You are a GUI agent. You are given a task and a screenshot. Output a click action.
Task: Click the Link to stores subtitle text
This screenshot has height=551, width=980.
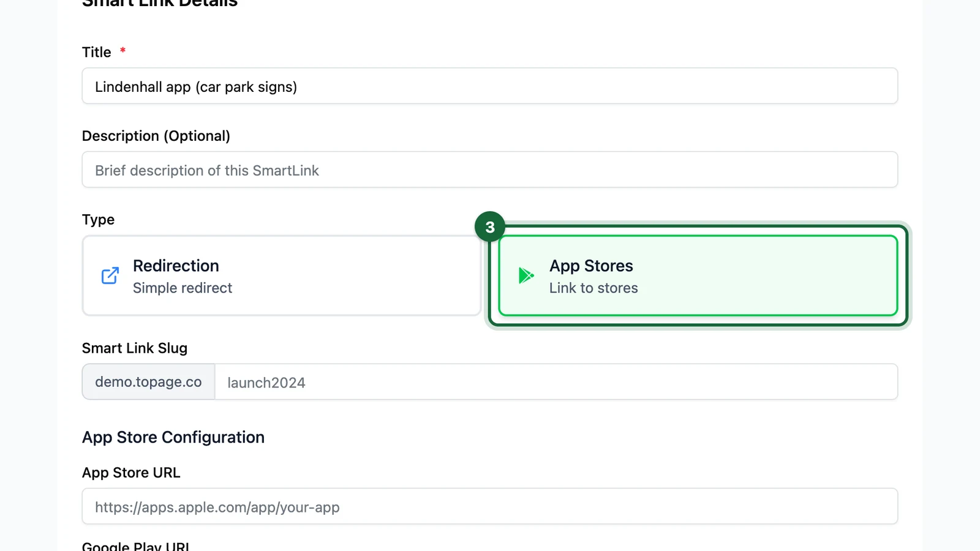tap(594, 288)
